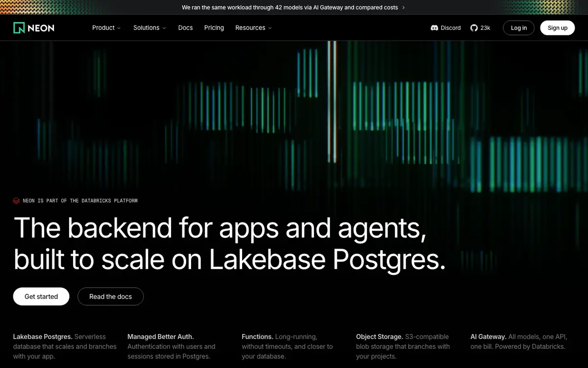Click the Get started button

click(x=41, y=296)
